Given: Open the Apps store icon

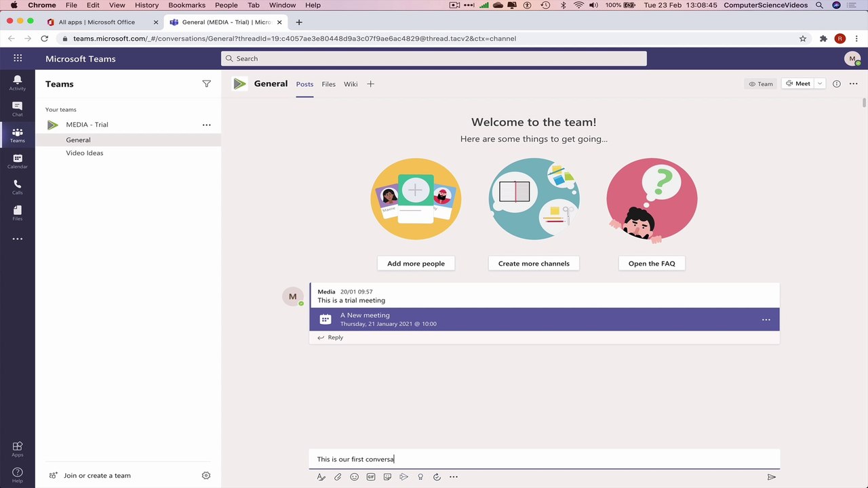Looking at the screenshot, I should (x=18, y=449).
